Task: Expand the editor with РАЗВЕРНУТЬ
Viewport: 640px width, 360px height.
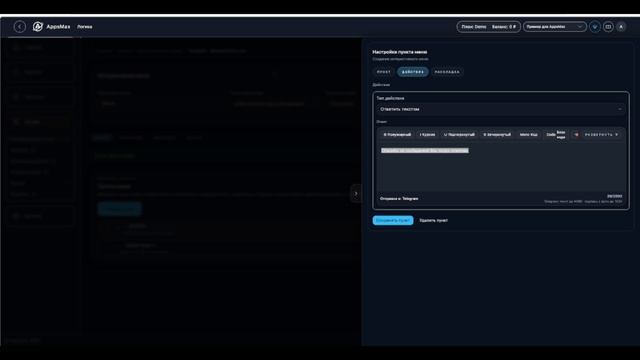Action: pyautogui.click(x=602, y=134)
